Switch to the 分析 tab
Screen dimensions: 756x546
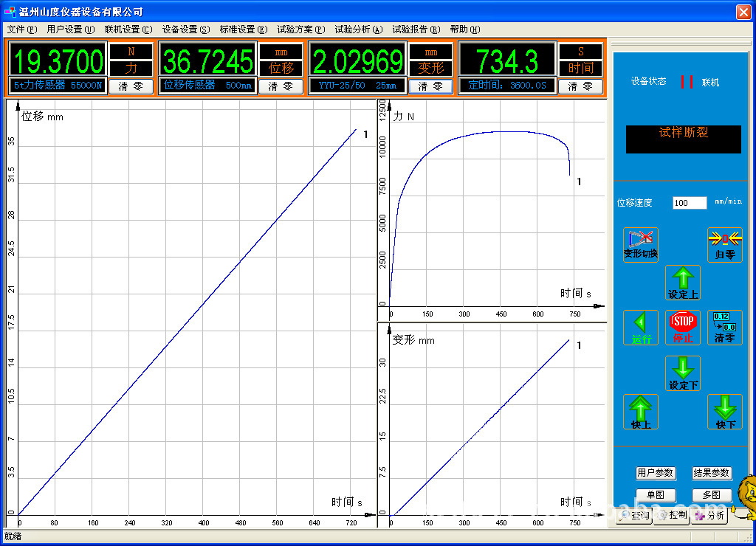point(709,516)
